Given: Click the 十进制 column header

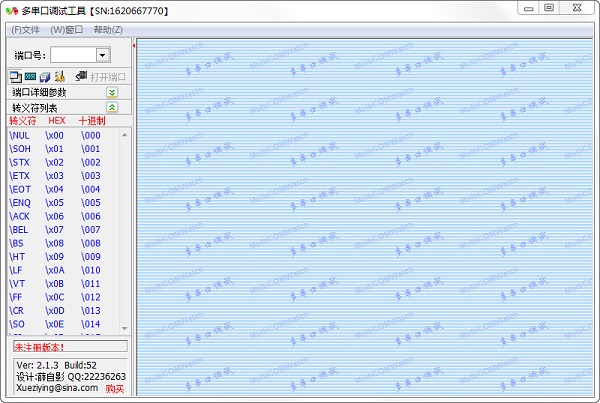Looking at the screenshot, I should 92,121.
